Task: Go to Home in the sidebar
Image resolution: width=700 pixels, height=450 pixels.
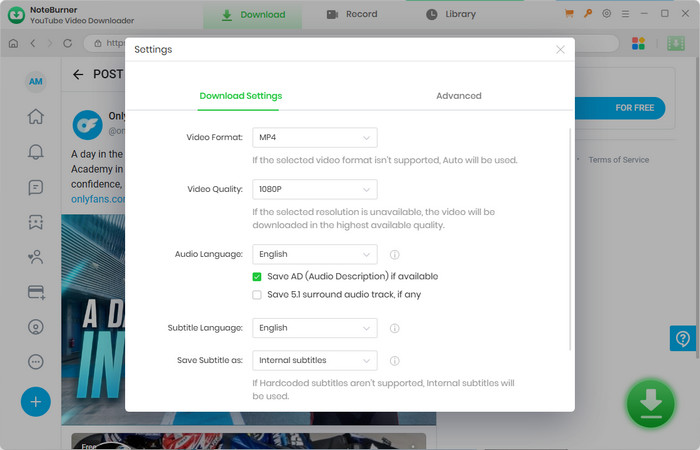Action: [36, 117]
